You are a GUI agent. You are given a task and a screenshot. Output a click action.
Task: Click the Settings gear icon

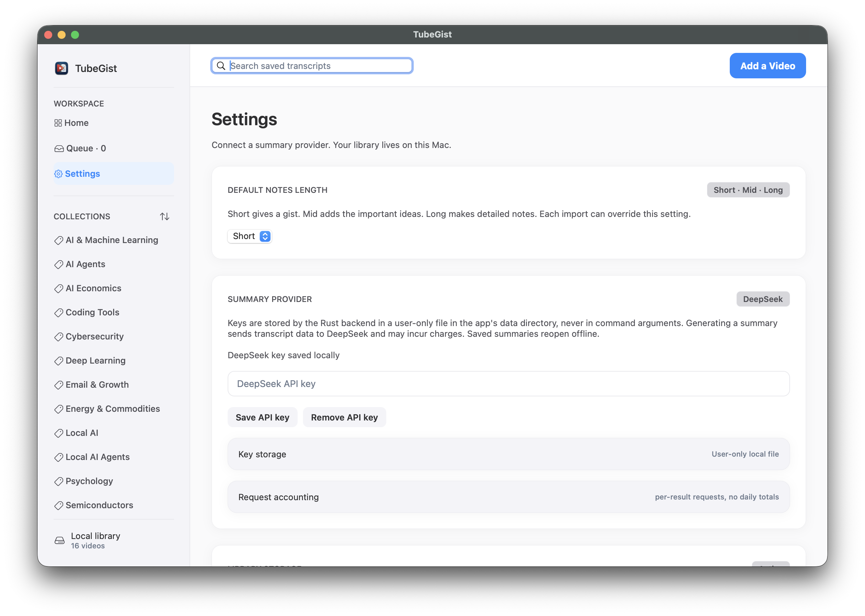[58, 174]
